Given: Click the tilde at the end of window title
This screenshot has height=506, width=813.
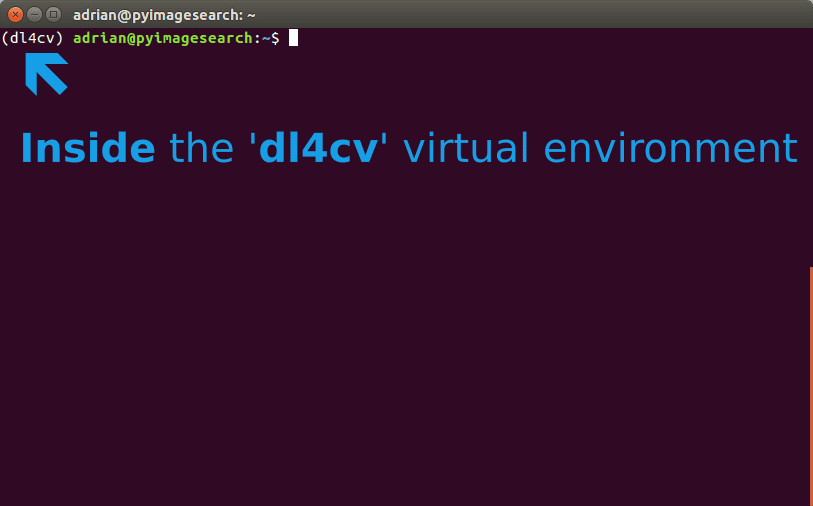Looking at the screenshot, I should [x=251, y=16].
